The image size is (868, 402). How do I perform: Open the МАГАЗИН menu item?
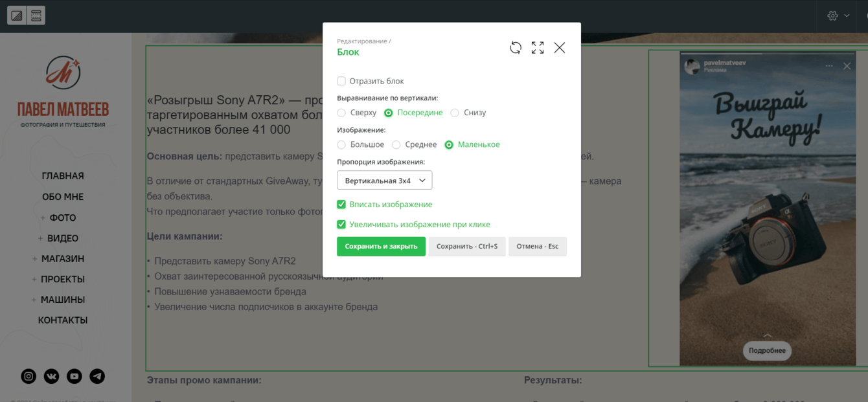click(63, 259)
